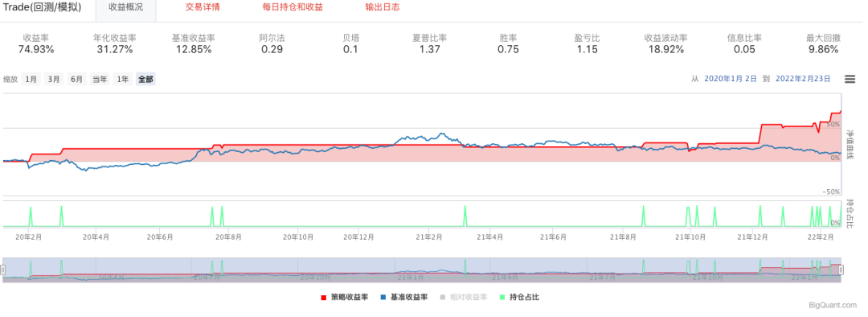Select the 全部 zoom range
This screenshot has height=317, width=868.
click(145, 79)
